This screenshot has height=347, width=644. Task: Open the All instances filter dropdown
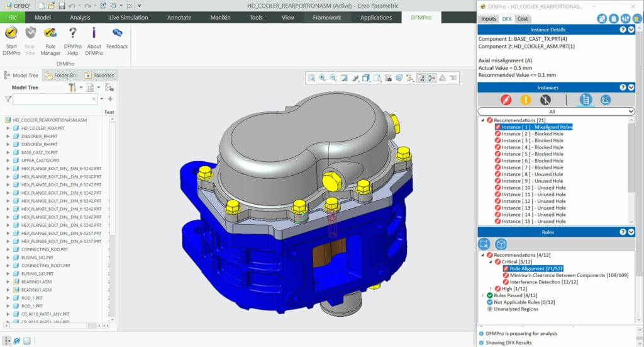click(556, 111)
